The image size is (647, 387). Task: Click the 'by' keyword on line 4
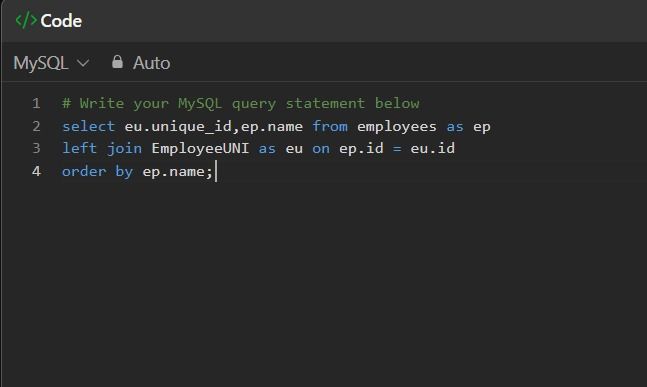[124, 171]
